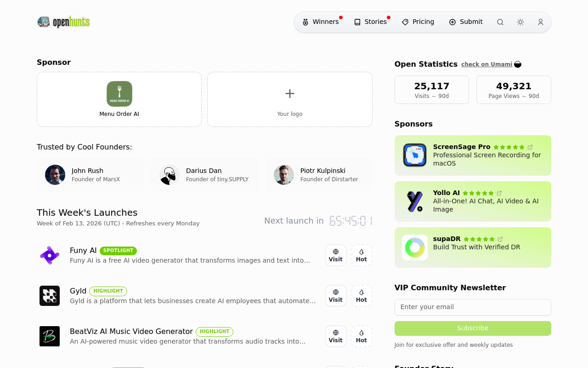The image size is (588, 368).
Task: Click the ScreenSage Pro sponsor title
Action: (x=462, y=147)
